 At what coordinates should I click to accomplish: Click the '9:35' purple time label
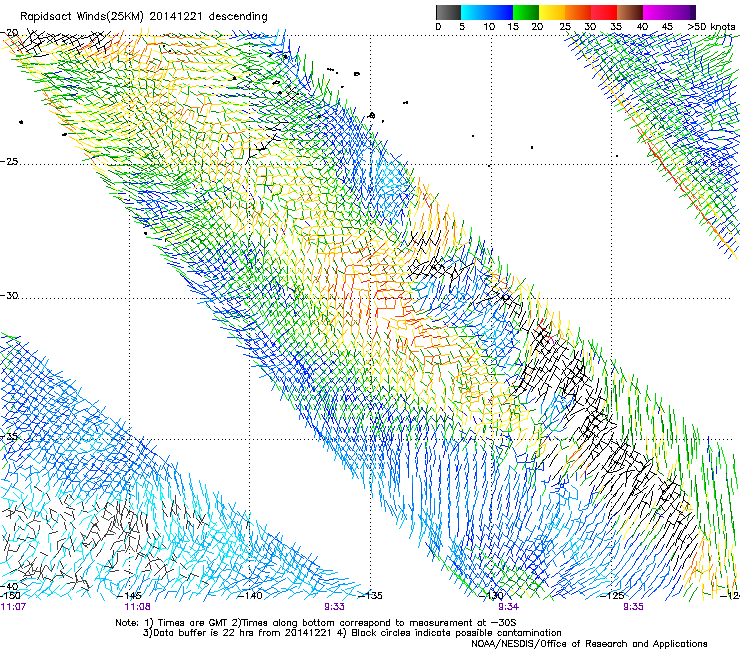click(x=633, y=607)
